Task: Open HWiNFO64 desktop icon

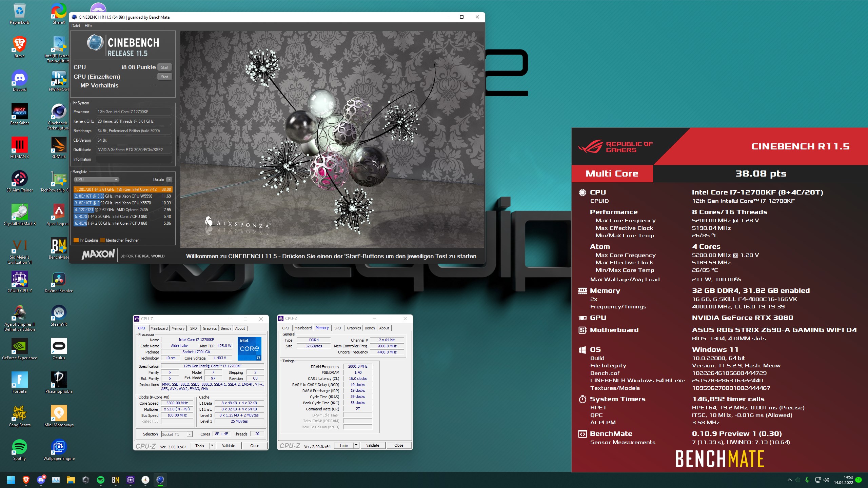Action: click(59, 81)
